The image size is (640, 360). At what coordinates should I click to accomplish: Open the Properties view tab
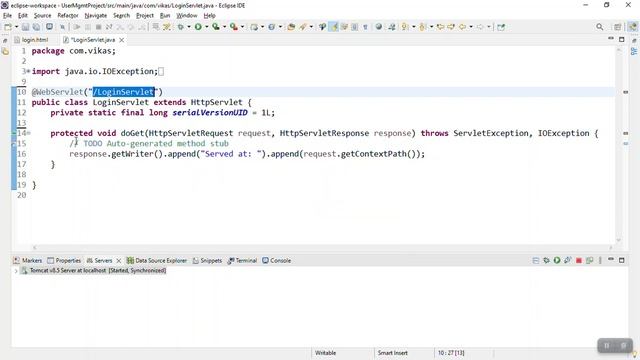(x=64, y=260)
